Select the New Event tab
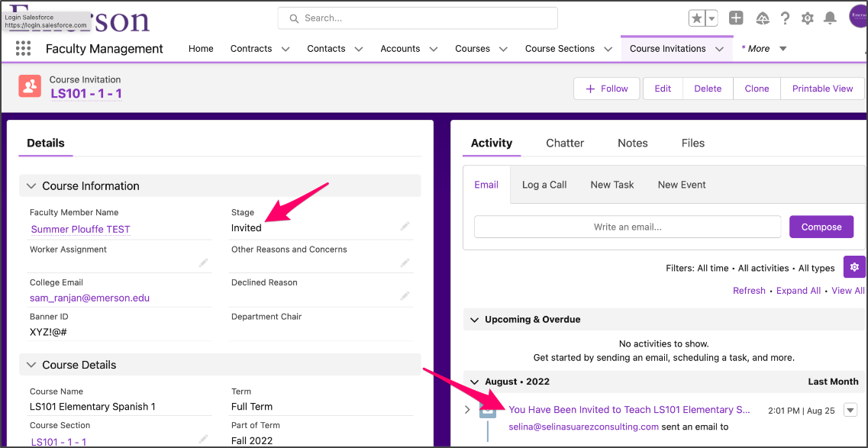 click(x=682, y=185)
